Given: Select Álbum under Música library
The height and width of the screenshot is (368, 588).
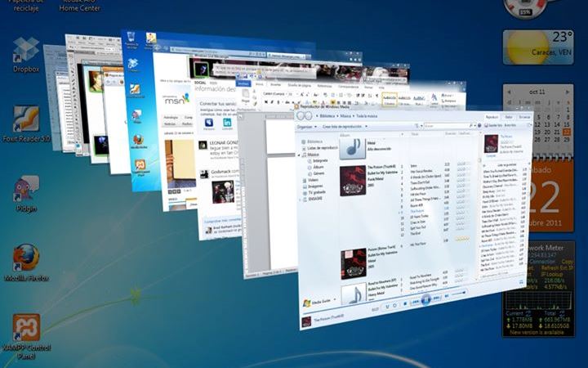Looking at the screenshot, I should click(318, 168).
